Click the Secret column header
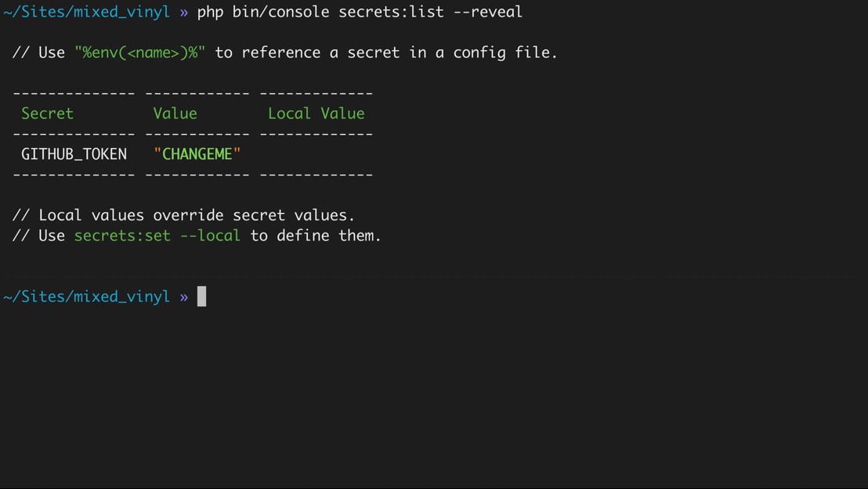Viewport: 868px width, 489px height. (47, 114)
